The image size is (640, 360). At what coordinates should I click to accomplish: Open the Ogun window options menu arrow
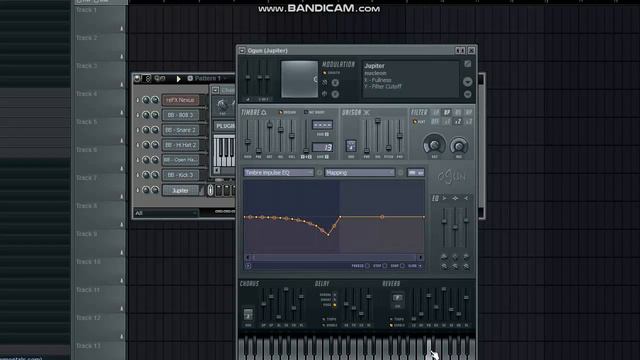(242, 51)
